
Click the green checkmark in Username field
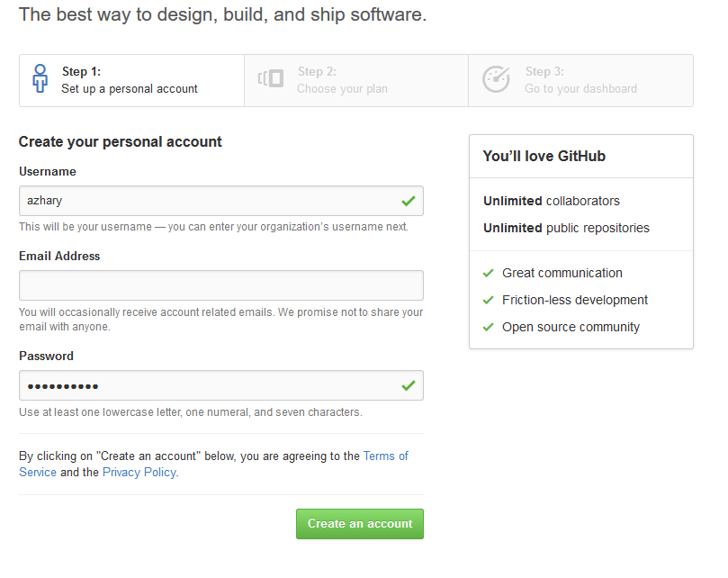click(409, 201)
